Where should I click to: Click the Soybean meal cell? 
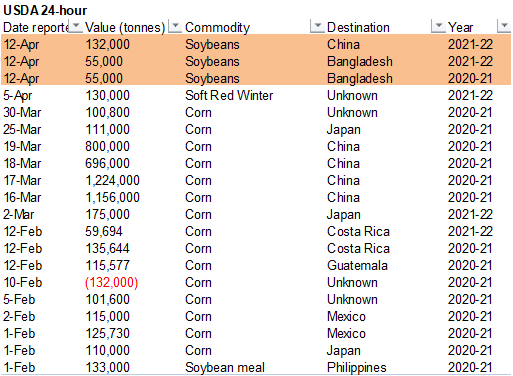pos(225,368)
